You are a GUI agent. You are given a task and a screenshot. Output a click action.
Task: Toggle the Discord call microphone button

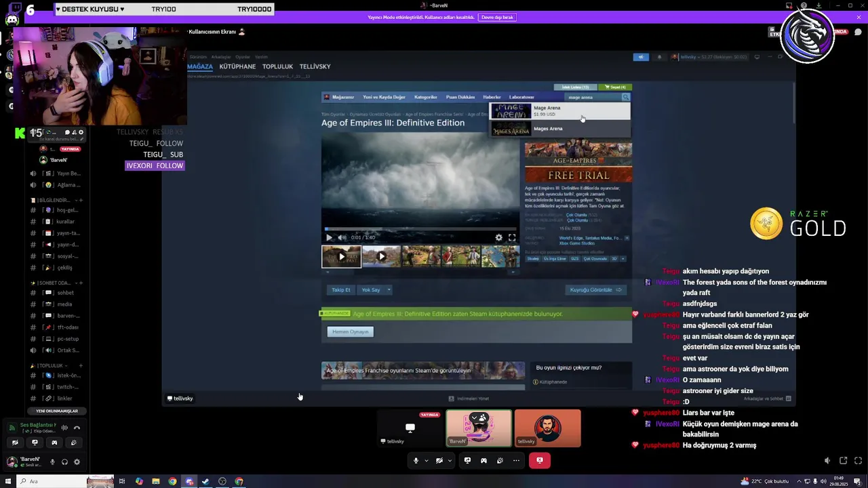click(416, 461)
